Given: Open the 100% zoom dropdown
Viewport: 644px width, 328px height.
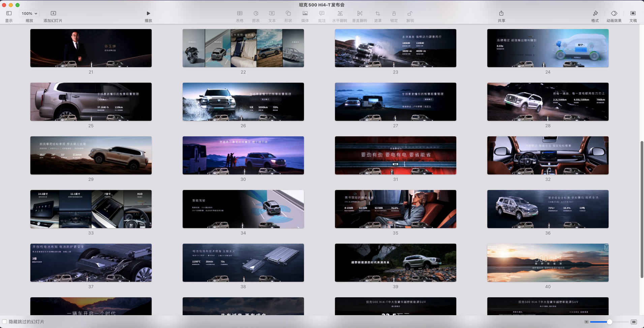Looking at the screenshot, I should 29,13.
